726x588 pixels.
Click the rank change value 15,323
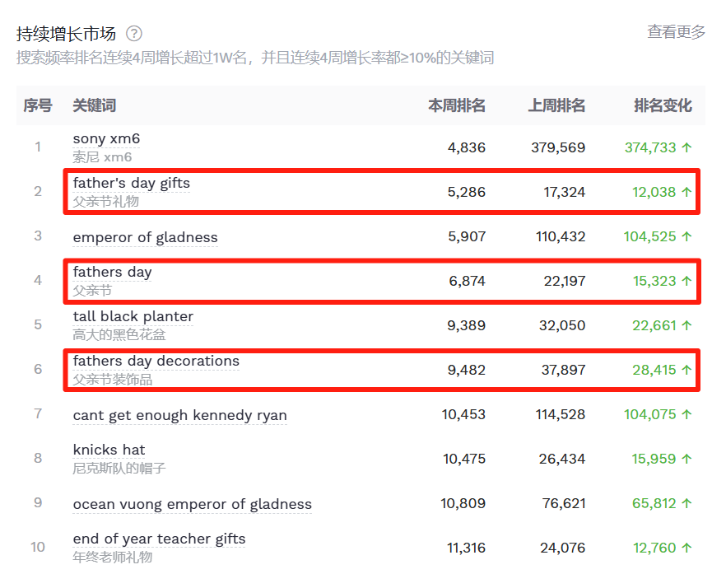point(654,282)
